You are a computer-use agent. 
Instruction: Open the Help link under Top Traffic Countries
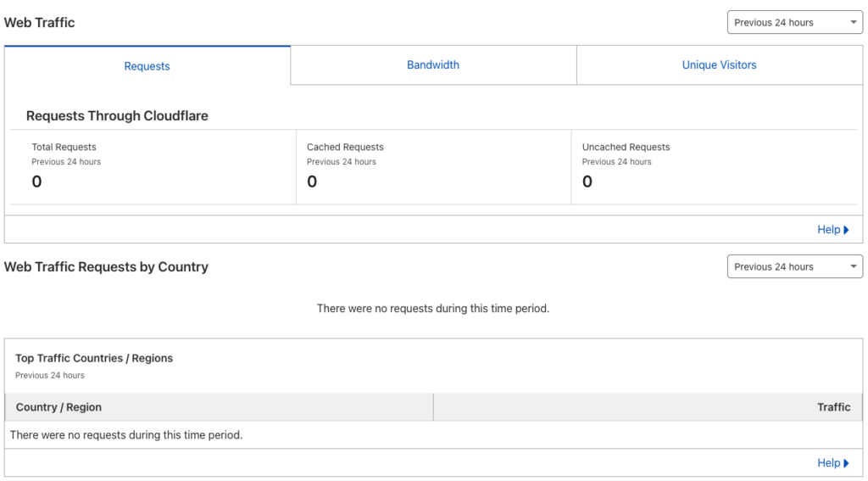[x=832, y=462]
